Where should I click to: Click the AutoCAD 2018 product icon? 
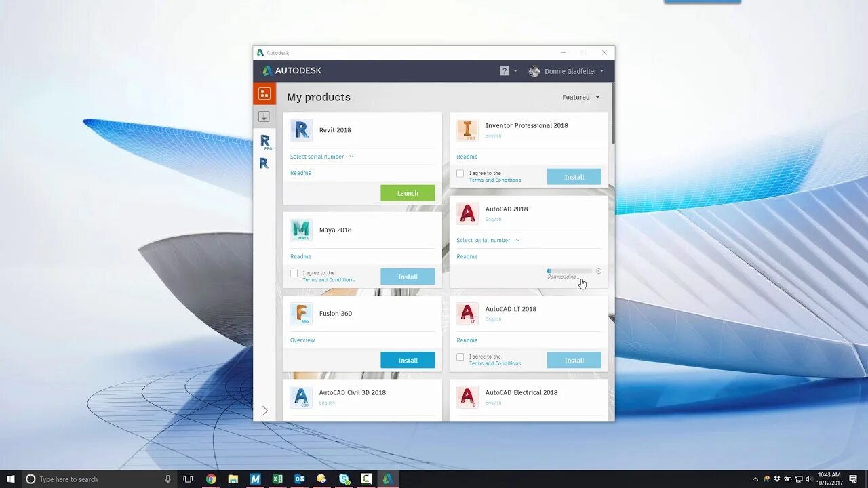pyautogui.click(x=467, y=213)
